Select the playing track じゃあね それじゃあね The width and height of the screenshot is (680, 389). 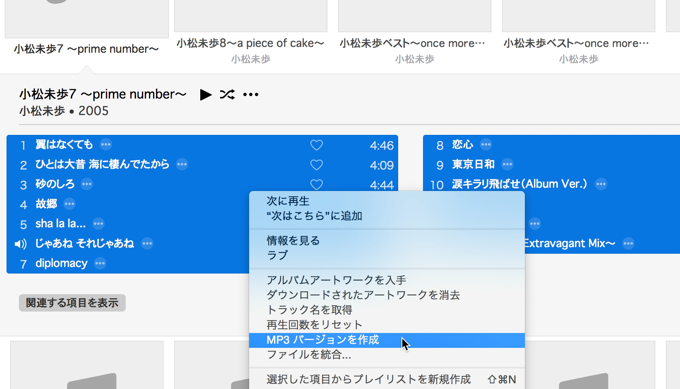click(128, 244)
